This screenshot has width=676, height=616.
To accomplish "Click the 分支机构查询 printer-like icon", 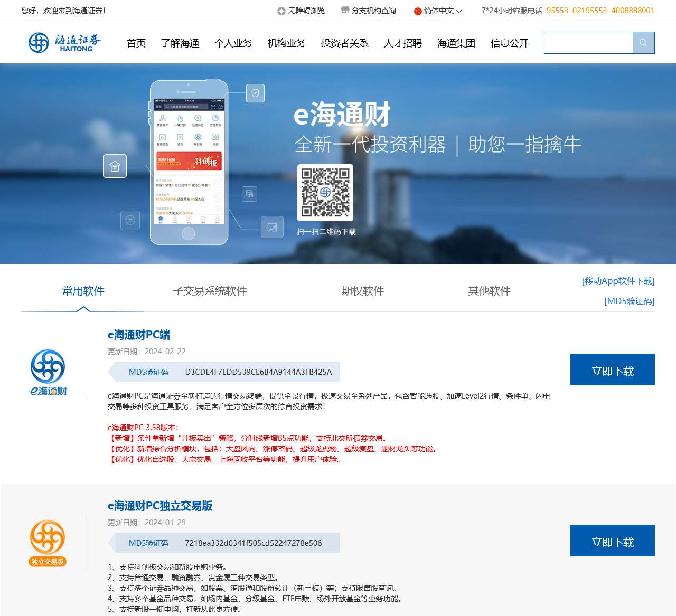I will pyautogui.click(x=345, y=10).
